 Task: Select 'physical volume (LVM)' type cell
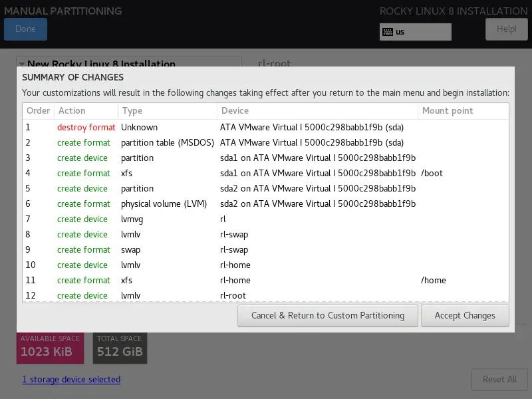pos(164,204)
